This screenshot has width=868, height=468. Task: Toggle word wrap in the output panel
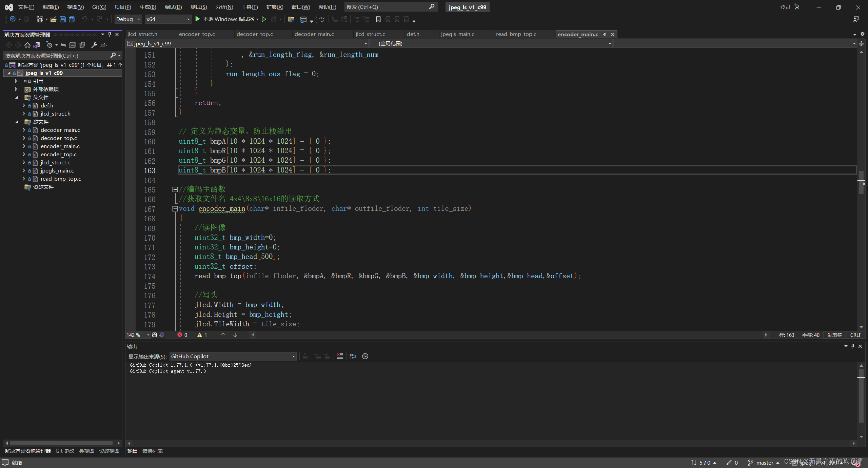(x=353, y=356)
